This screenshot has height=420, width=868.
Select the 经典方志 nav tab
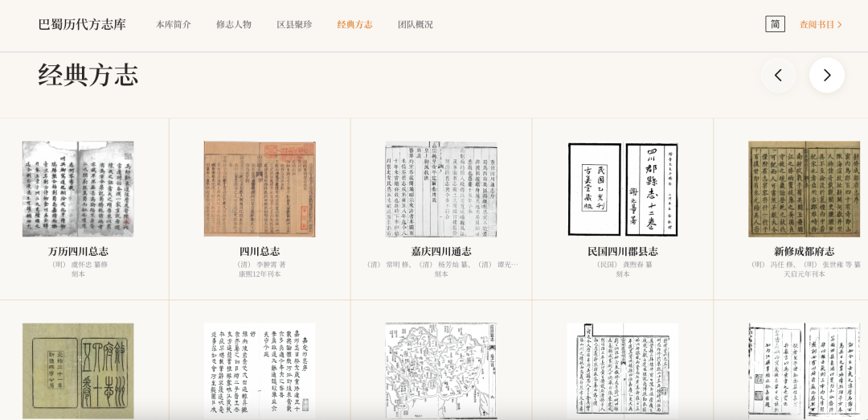pyautogui.click(x=355, y=24)
